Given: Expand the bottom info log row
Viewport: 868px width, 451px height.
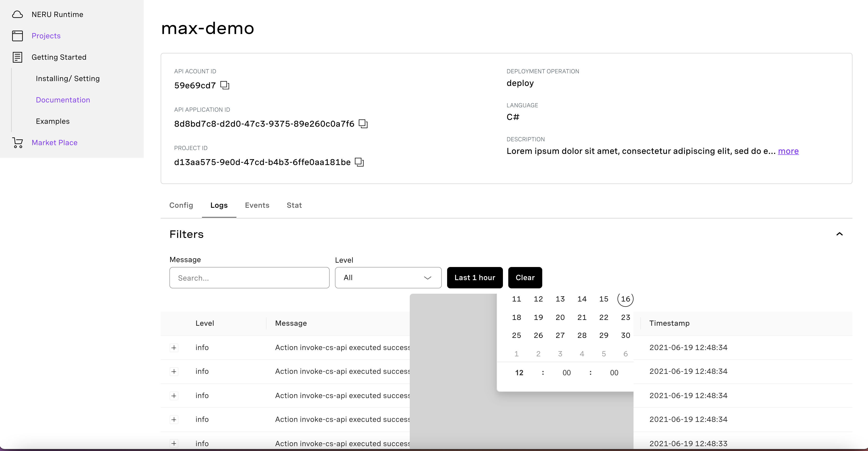Looking at the screenshot, I should (x=174, y=443).
